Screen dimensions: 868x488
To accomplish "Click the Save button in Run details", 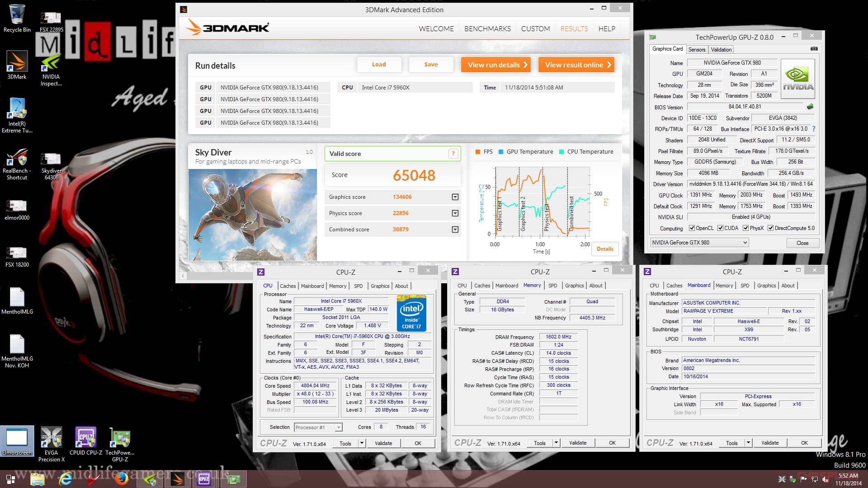I will coord(431,65).
